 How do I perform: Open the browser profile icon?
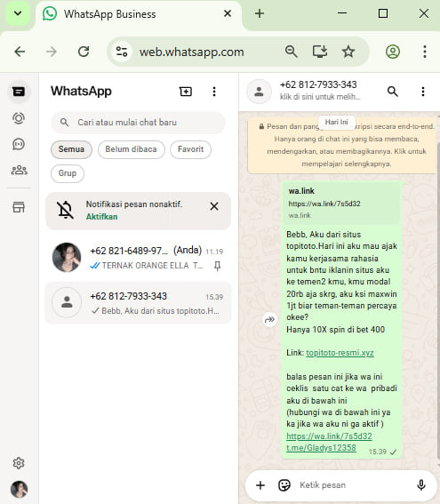(392, 52)
